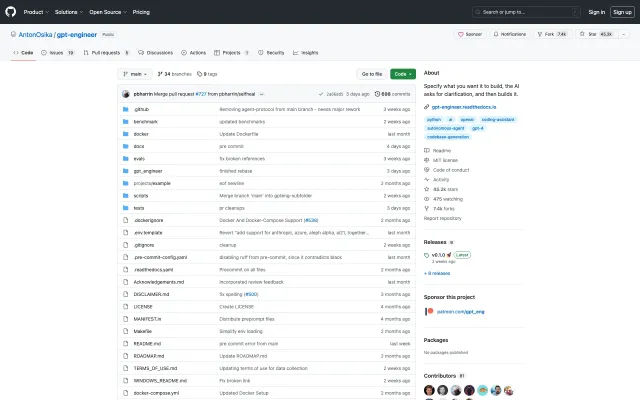Open the ROADMAP.md file
Screen dimensions: 640x400
click(149, 356)
